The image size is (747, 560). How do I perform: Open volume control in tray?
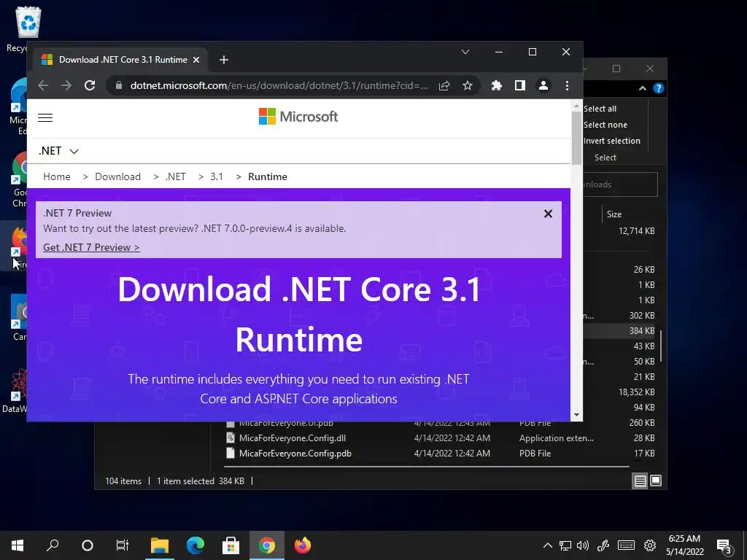pos(583,545)
